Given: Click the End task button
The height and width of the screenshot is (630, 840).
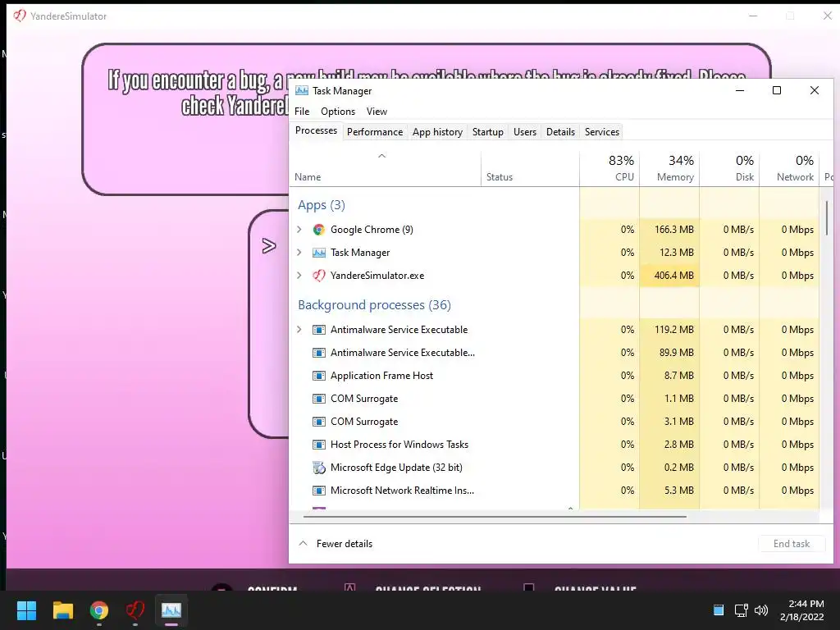Looking at the screenshot, I should coord(792,544).
